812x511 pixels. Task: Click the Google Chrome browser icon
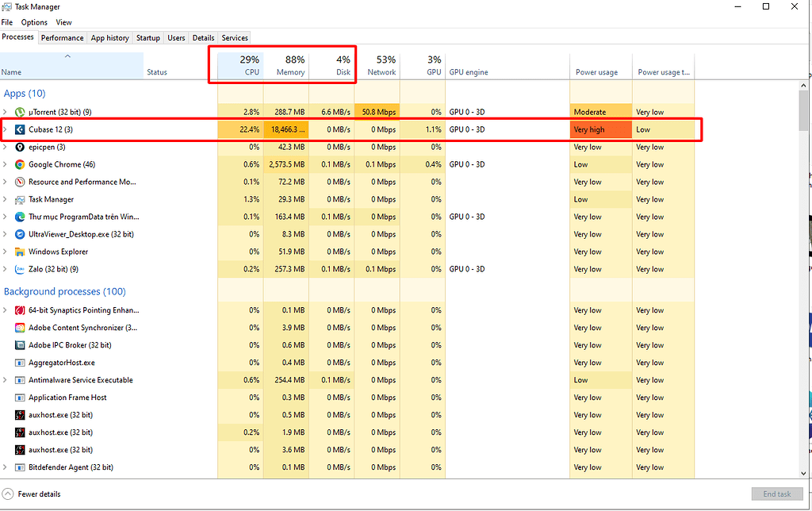20,164
